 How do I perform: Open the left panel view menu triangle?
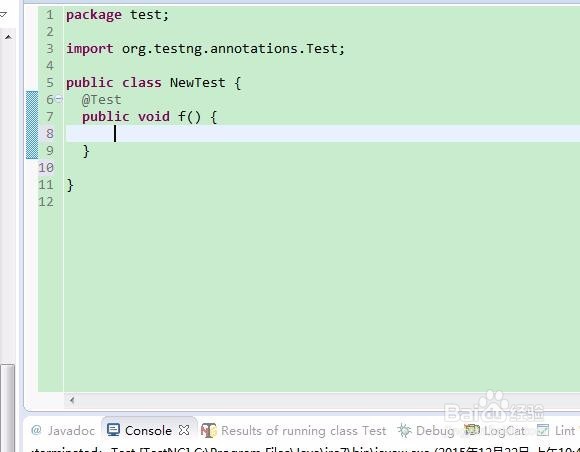coord(3,14)
